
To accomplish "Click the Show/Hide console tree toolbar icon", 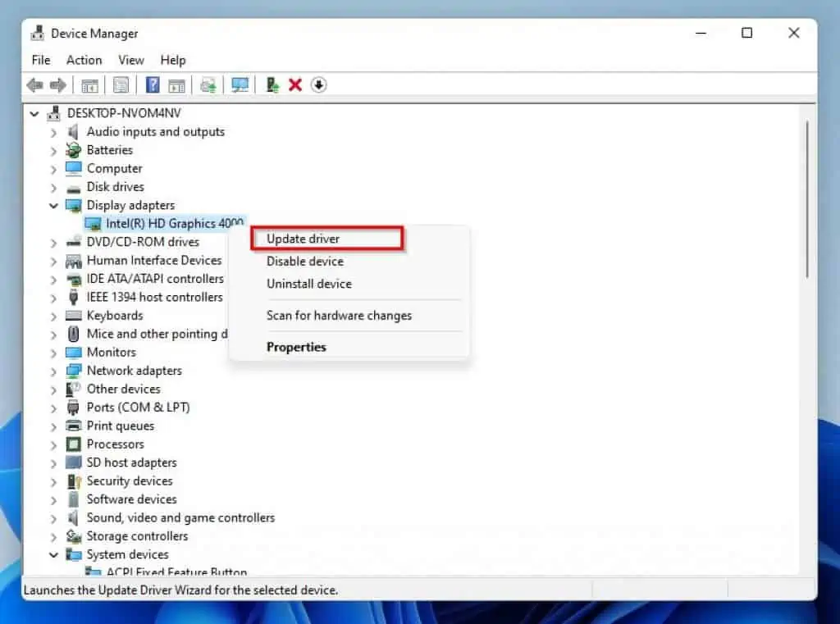I will (89, 84).
